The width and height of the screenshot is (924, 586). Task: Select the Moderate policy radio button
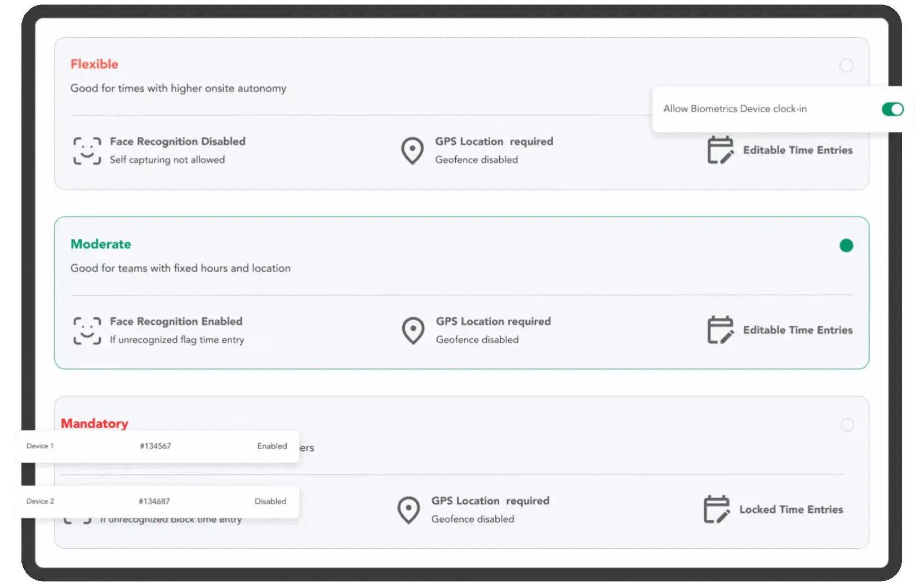[846, 245]
